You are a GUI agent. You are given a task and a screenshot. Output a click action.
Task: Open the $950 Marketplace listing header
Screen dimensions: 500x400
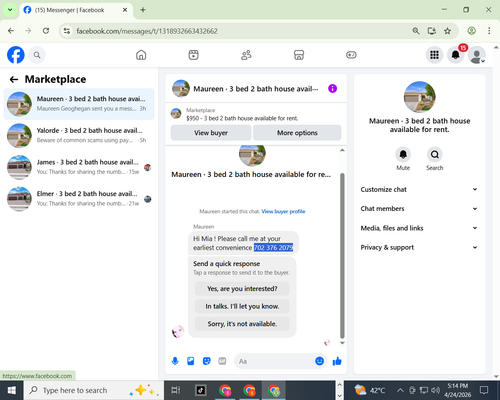click(256, 114)
